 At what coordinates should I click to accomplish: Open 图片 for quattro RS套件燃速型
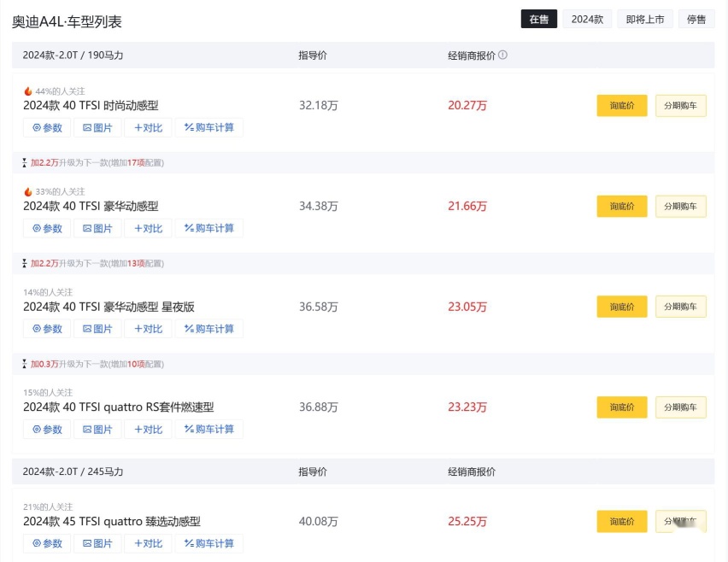click(x=97, y=430)
